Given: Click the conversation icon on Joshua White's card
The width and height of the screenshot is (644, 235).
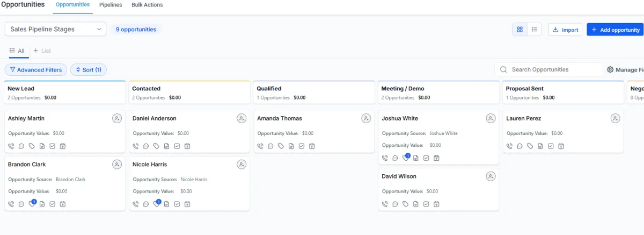Looking at the screenshot, I should pyautogui.click(x=395, y=158).
